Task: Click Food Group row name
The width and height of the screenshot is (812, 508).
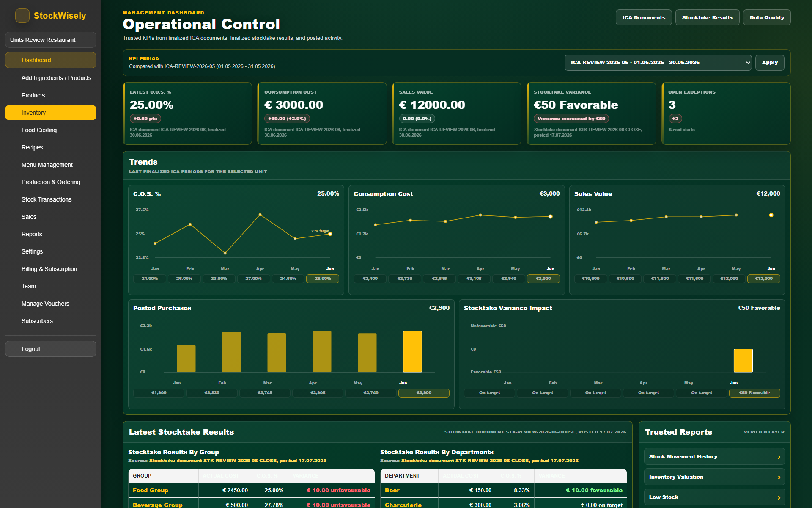Action: (x=151, y=491)
